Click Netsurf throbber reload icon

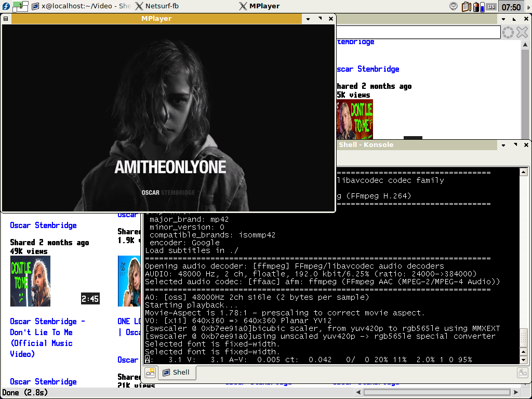(x=508, y=32)
